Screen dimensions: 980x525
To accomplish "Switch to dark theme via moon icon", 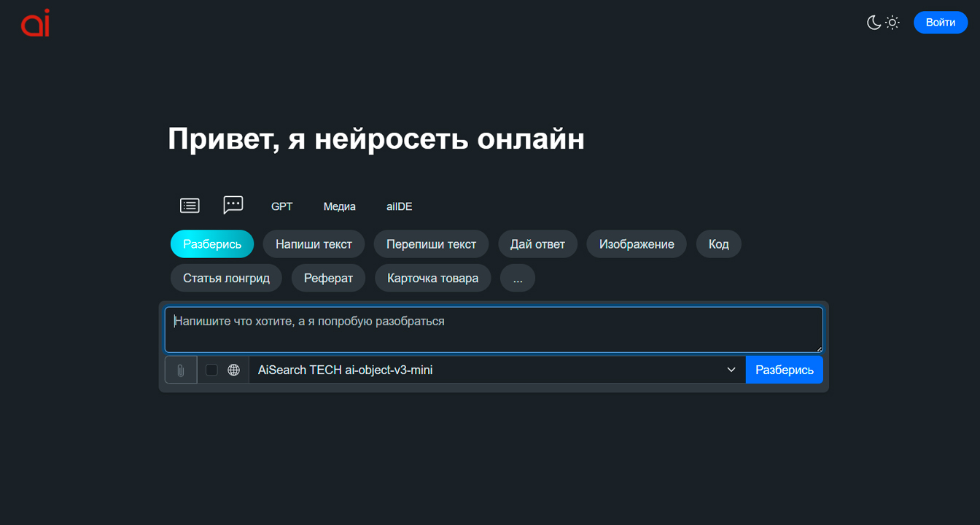I will coord(874,23).
